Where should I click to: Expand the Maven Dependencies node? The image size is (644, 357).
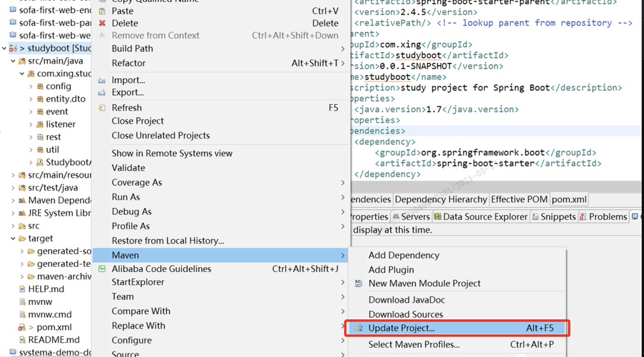click(x=13, y=201)
